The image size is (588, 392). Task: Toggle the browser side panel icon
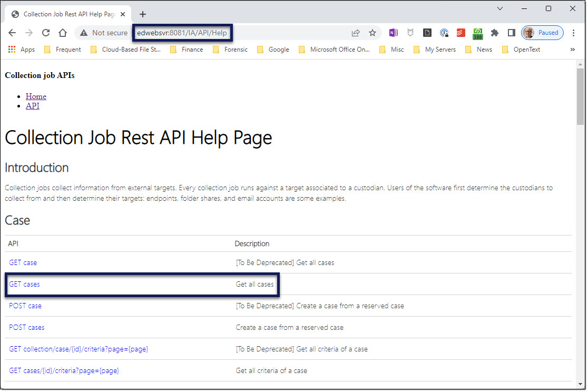[x=512, y=33]
